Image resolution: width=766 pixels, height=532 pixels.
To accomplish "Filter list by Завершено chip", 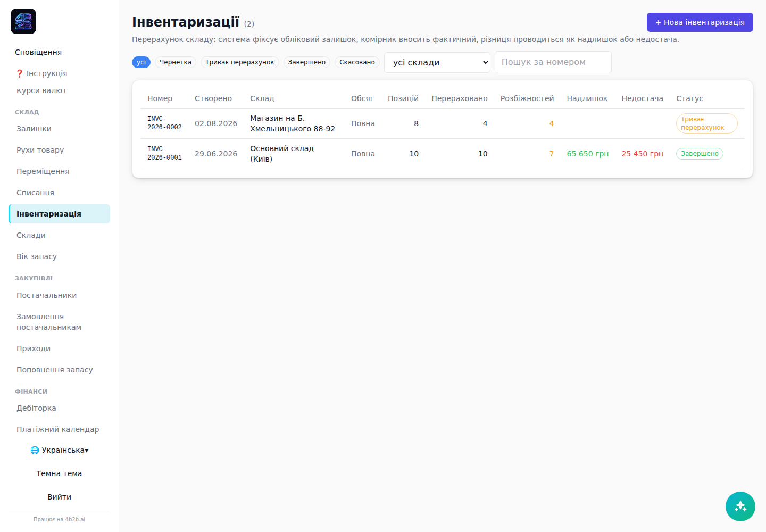I will click(x=307, y=62).
